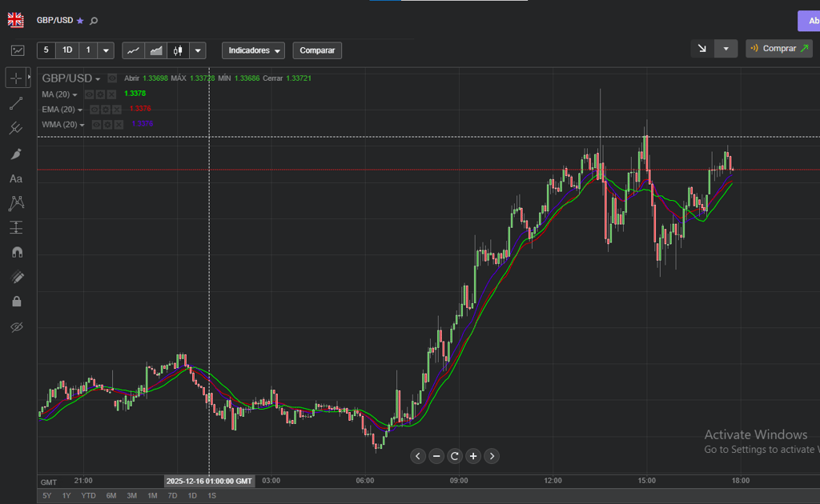Switch to candlestick chart type
The width and height of the screenshot is (820, 504).
(178, 50)
